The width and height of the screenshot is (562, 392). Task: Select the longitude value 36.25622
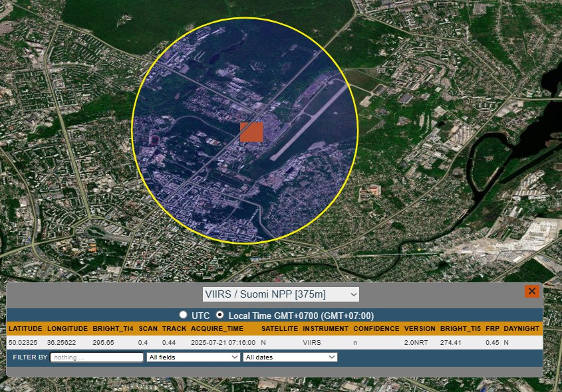click(x=61, y=343)
